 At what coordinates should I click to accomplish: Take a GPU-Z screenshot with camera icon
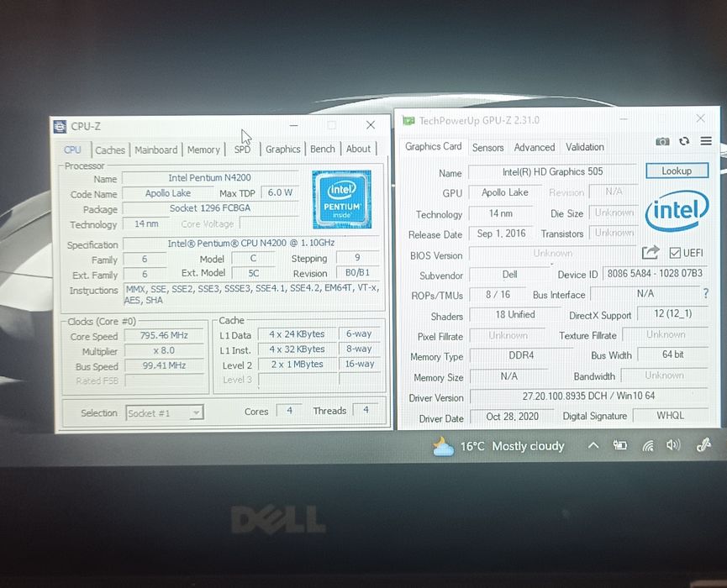(662, 141)
